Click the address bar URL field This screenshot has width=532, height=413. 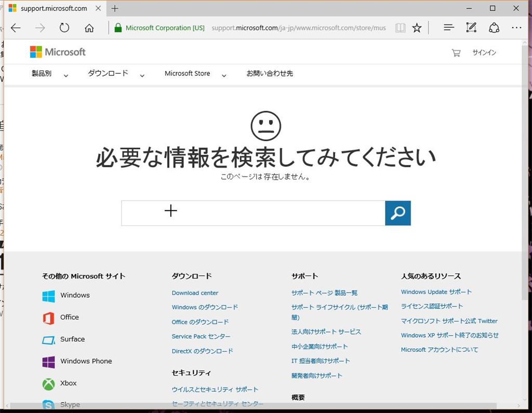click(x=299, y=28)
